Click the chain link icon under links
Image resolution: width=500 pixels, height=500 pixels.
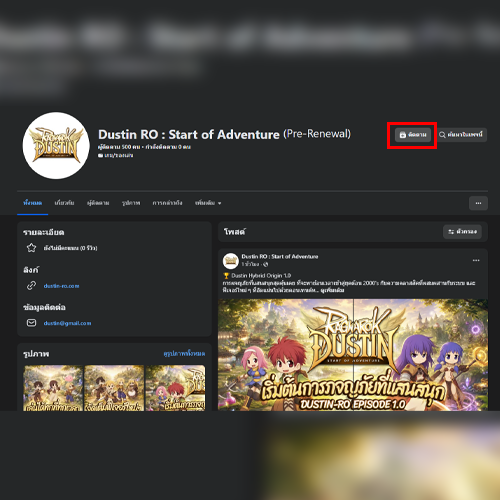coord(31,286)
